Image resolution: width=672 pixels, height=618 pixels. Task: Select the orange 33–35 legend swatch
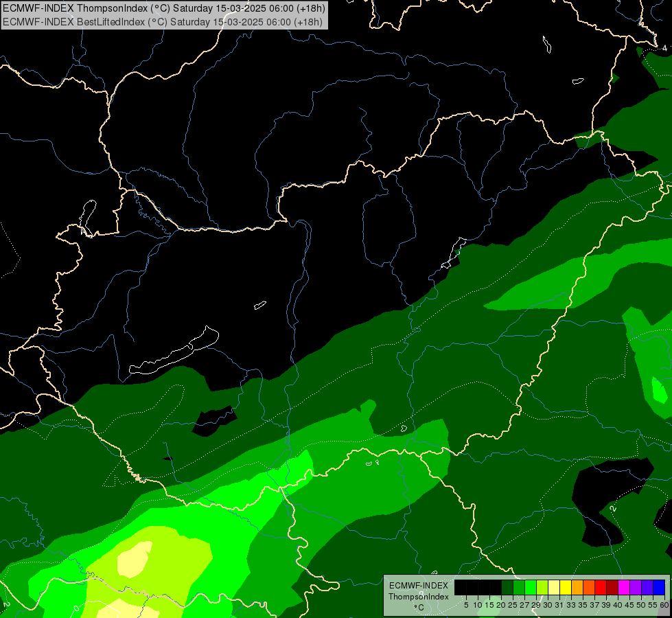pos(577,587)
